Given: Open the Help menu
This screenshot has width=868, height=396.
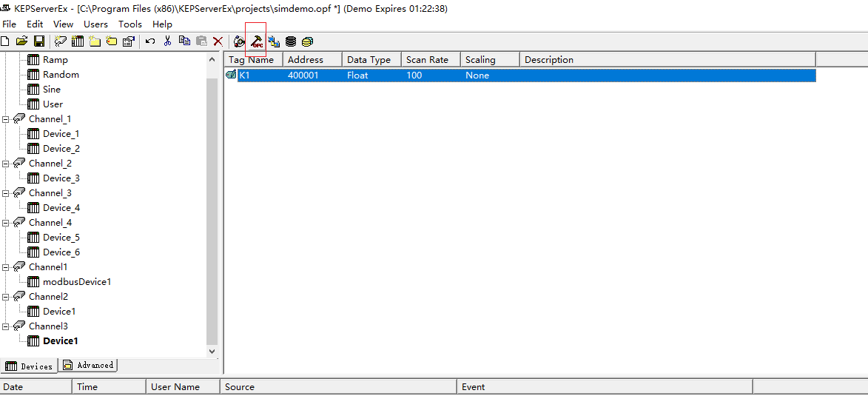Looking at the screenshot, I should [x=162, y=24].
